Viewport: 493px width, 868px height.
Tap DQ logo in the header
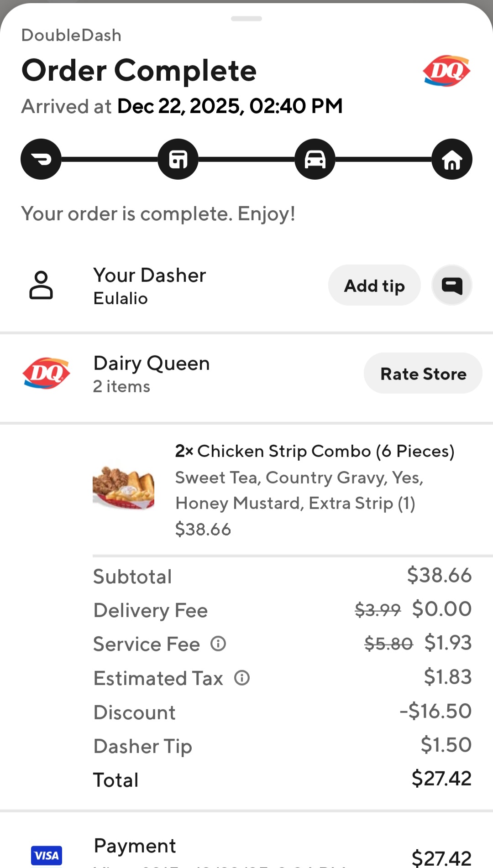[x=446, y=71]
